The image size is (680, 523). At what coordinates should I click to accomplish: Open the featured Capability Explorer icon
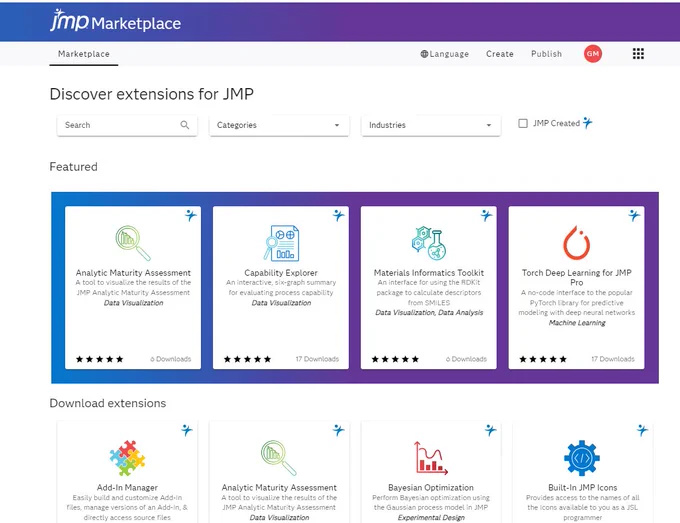pyautogui.click(x=281, y=243)
